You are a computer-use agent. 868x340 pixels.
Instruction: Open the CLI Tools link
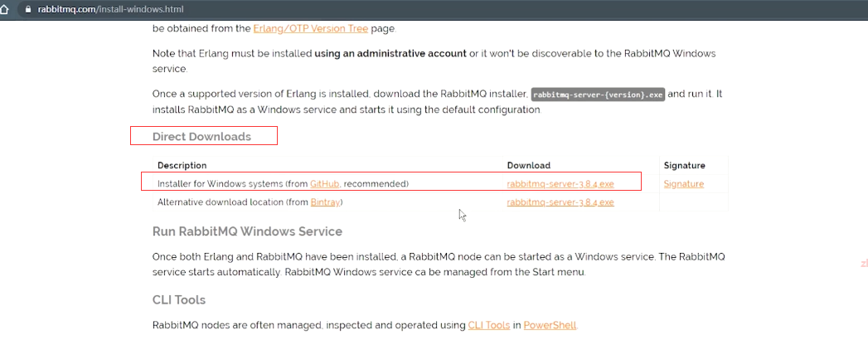click(x=489, y=325)
